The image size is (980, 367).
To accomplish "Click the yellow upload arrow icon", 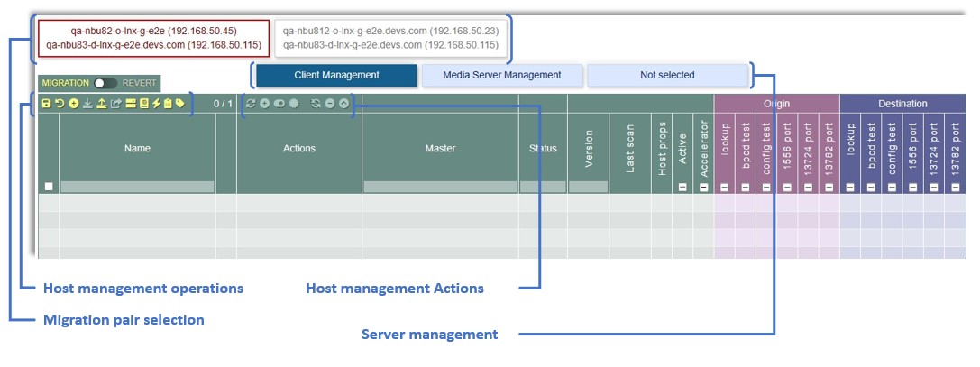I will tap(102, 104).
